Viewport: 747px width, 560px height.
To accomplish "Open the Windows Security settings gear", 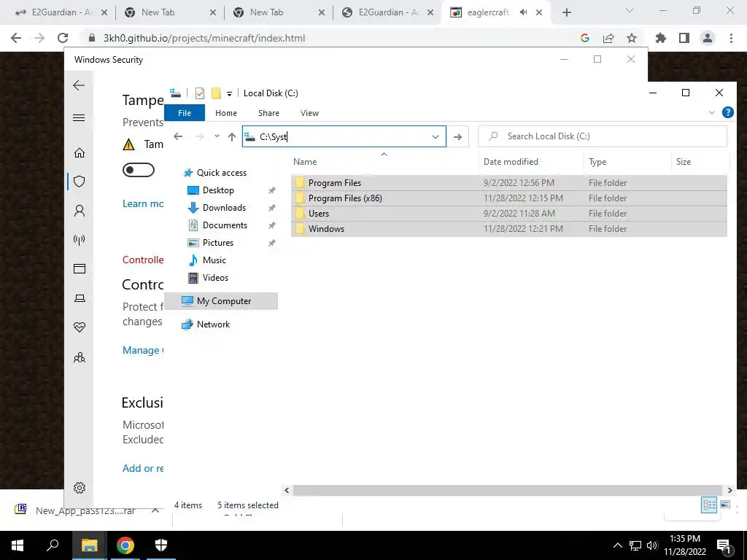I will [x=79, y=488].
